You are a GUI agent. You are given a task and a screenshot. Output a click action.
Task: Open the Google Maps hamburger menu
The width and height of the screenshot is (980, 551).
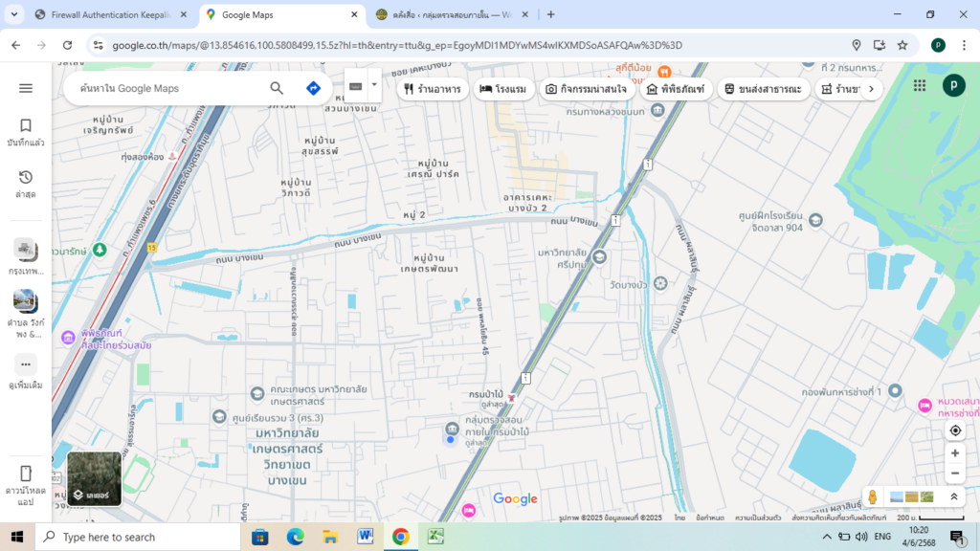[x=26, y=88]
